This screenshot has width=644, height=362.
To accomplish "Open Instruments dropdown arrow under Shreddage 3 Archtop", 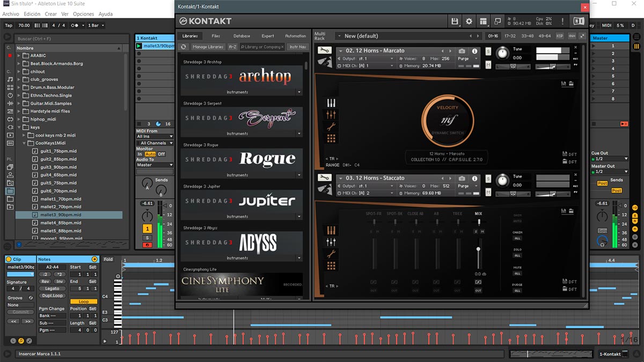I will coord(299,92).
